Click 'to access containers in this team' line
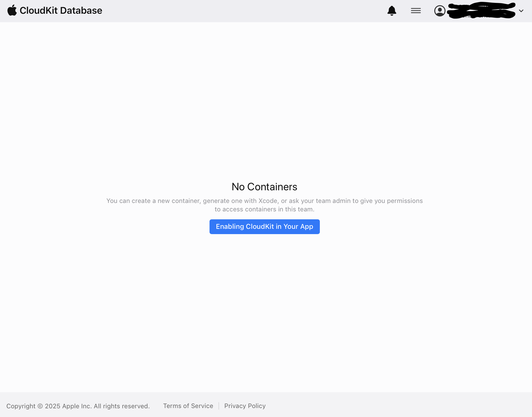 pos(264,209)
